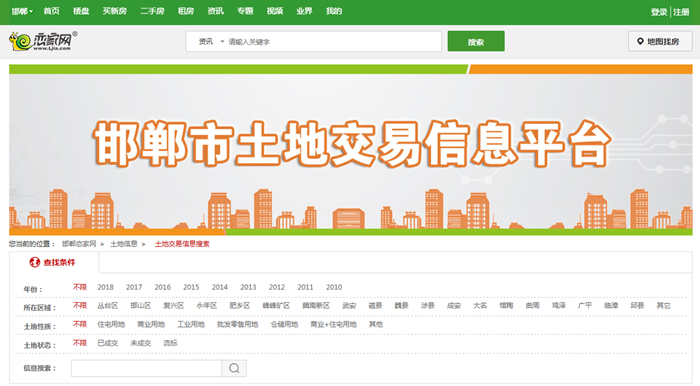
Task: Click the 信息搜索 text input box
Action: pos(146,368)
